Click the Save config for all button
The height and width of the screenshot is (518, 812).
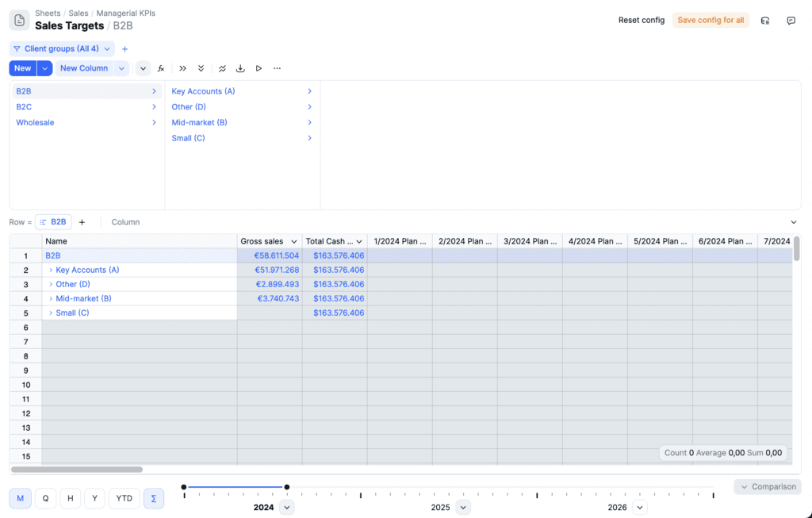point(710,21)
